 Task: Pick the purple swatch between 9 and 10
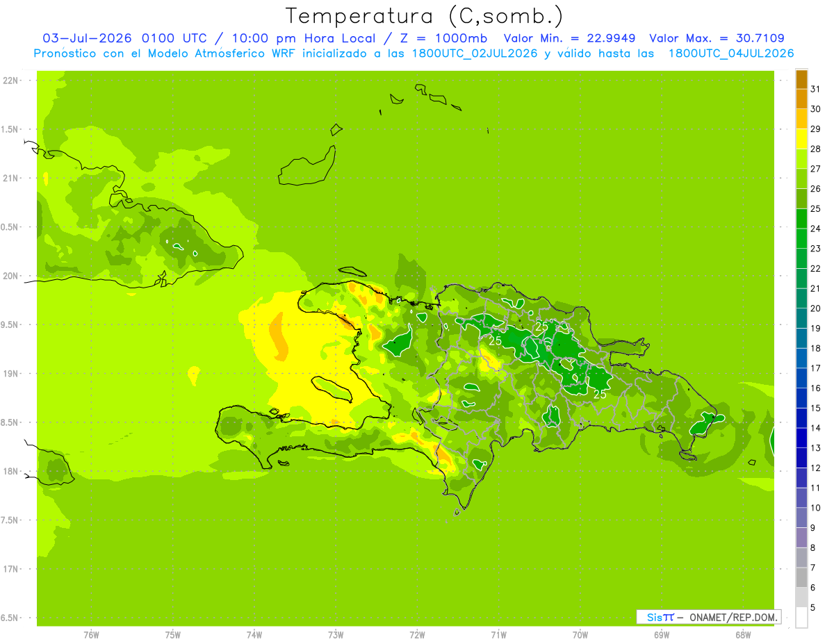[801, 518]
